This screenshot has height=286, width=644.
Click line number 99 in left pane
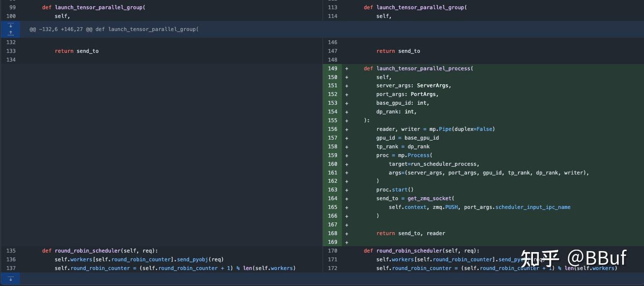pos(13,7)
